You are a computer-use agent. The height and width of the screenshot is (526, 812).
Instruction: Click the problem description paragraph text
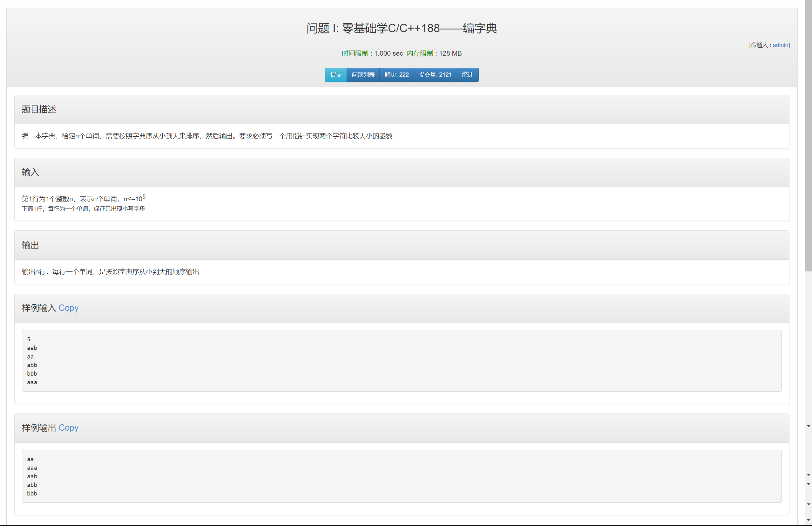point(207,136)
